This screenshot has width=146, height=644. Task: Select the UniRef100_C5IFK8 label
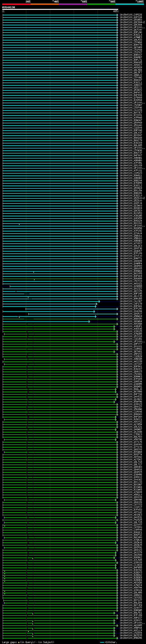coord(131,50)
